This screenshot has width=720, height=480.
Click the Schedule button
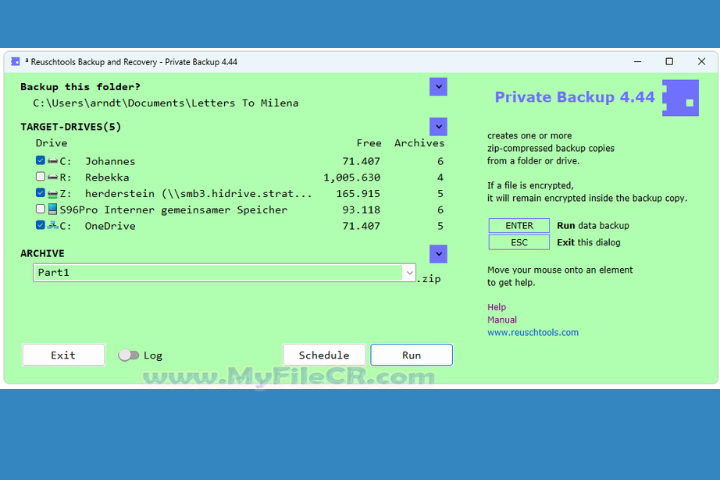coord(324,355)
